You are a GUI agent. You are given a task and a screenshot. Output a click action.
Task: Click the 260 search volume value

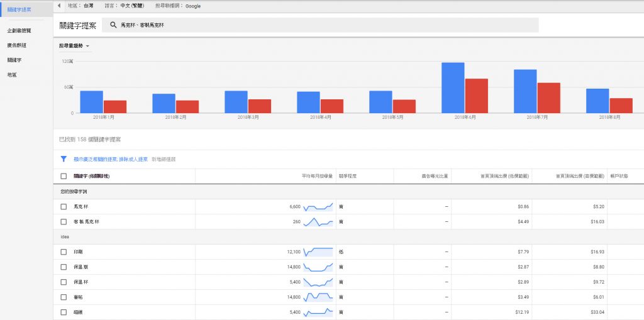point(297,222)
